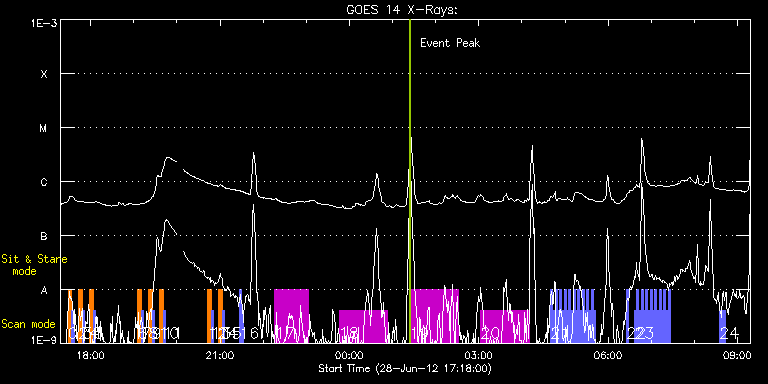This screenshot has height=384, width=768.
Task: Click the "03:00" time axis label
Action: [479, 355]
